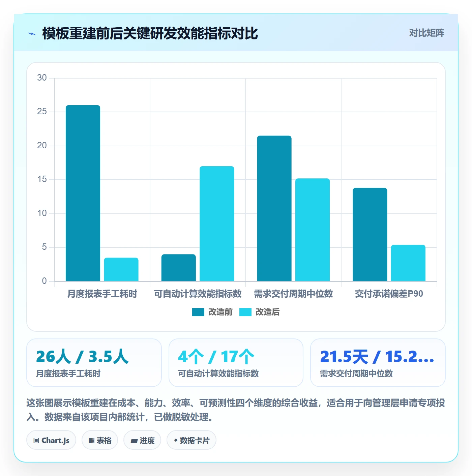Click the 需求交付周期中位数 axis label

point(293,294)
